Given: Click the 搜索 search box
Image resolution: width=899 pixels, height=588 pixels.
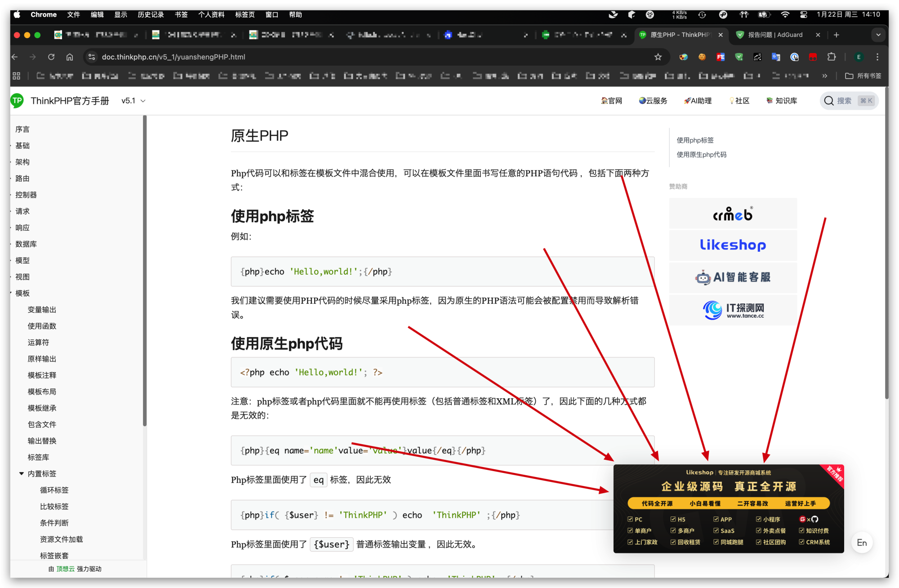Looking at the screenshot, I should (x=849, y=101).
